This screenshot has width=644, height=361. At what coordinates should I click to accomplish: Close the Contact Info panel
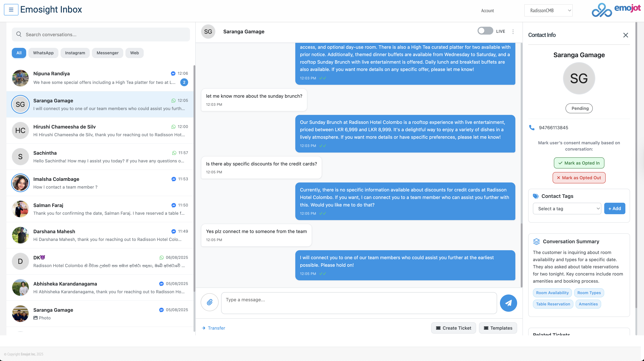click(x=626, y=35)
